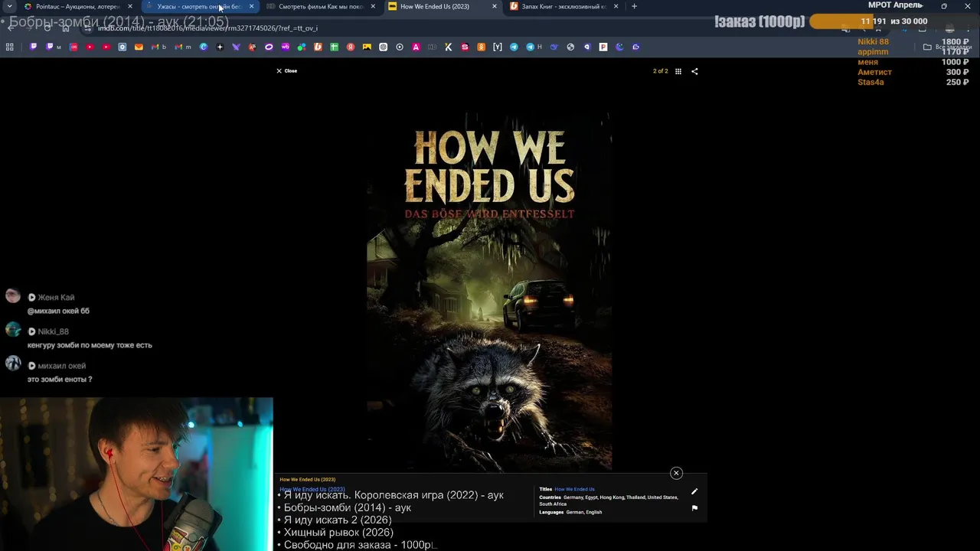The image size is (980, 551).
Task: Open a new browser tab
Action: [634, 6]
